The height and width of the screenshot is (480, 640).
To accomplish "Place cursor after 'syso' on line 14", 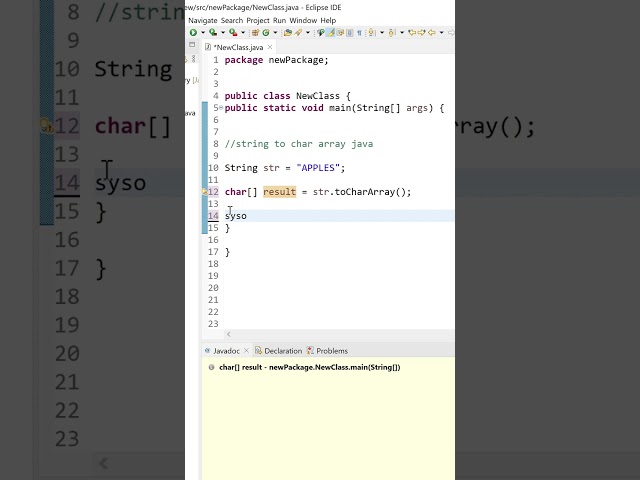I will [x=247, y=216].
